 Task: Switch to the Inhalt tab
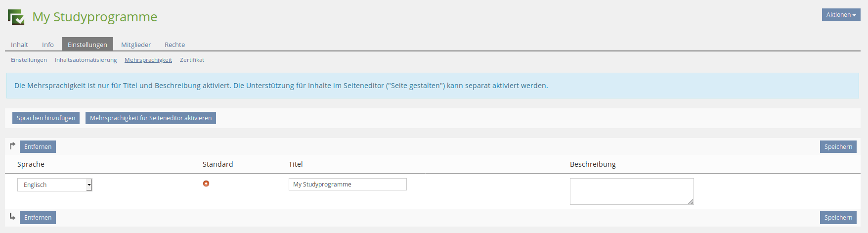[x=19, y=45]
